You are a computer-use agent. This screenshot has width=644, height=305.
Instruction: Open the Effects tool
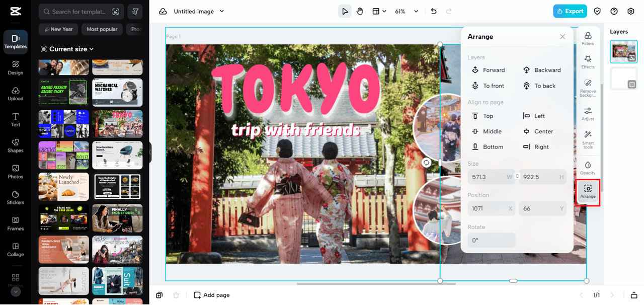588,62
